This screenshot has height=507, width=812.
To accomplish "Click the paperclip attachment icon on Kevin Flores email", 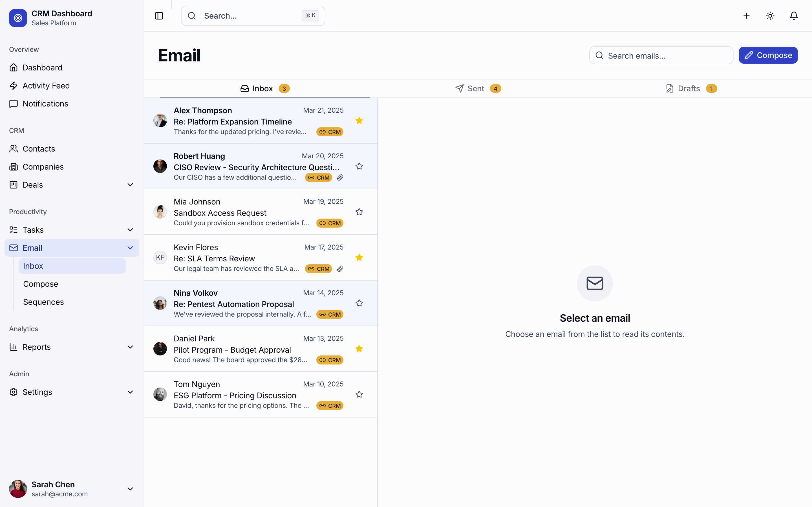I will 340,269.
